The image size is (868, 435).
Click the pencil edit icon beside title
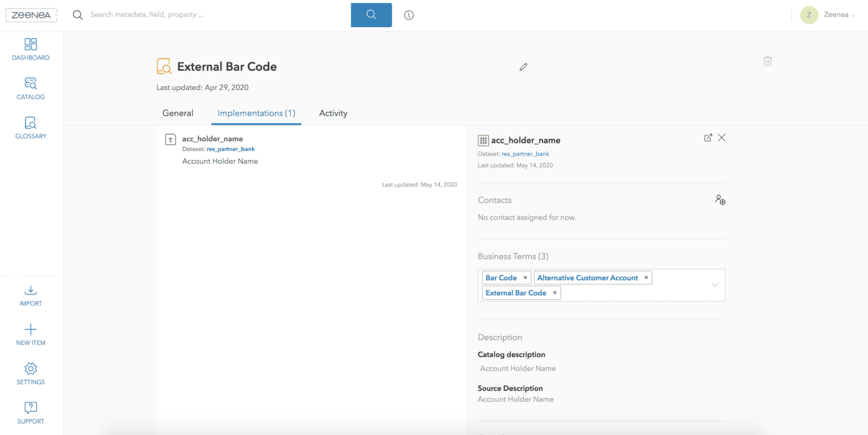tap(523, 67)
